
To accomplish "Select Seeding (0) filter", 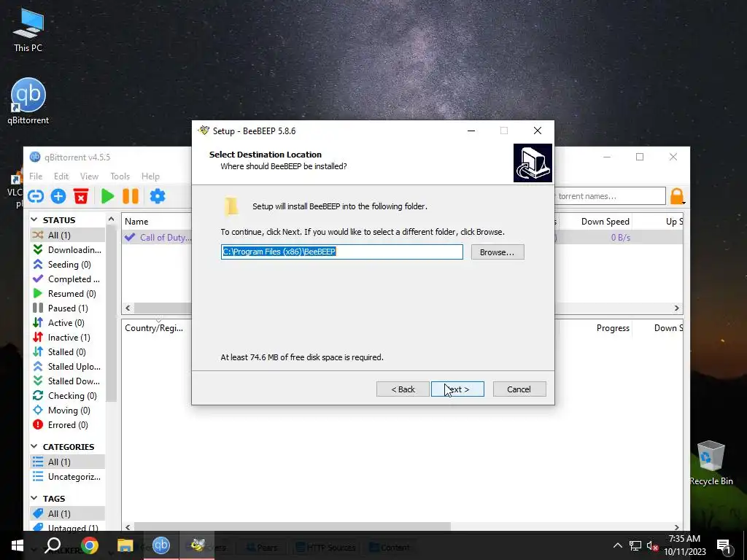I will coord(67,265).
